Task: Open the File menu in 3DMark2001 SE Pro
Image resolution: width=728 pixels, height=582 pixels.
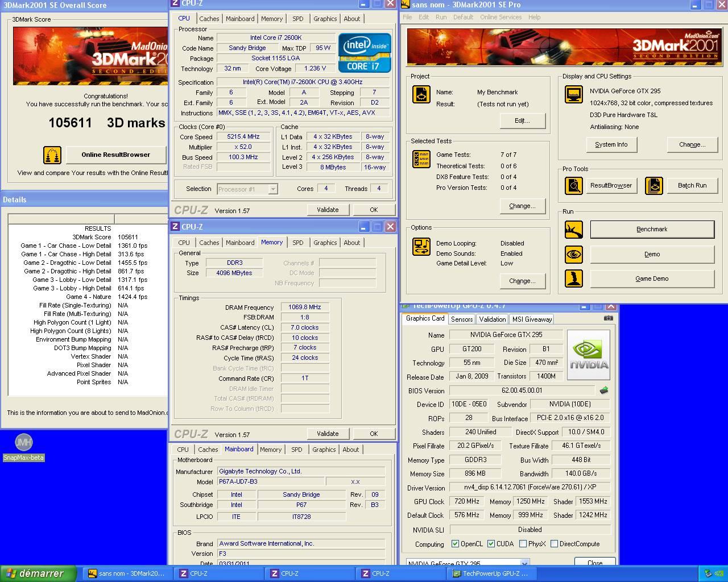Action: 407,17
